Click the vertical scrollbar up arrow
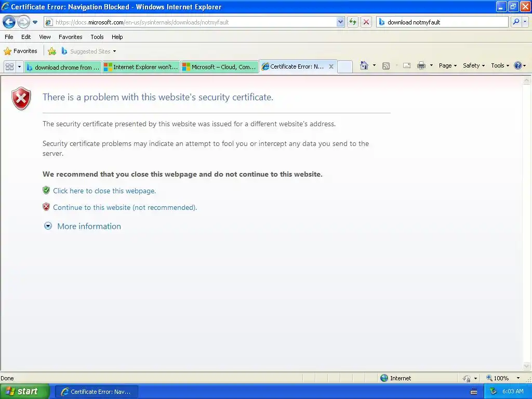 pyautogui.click(x=527, y=81)
